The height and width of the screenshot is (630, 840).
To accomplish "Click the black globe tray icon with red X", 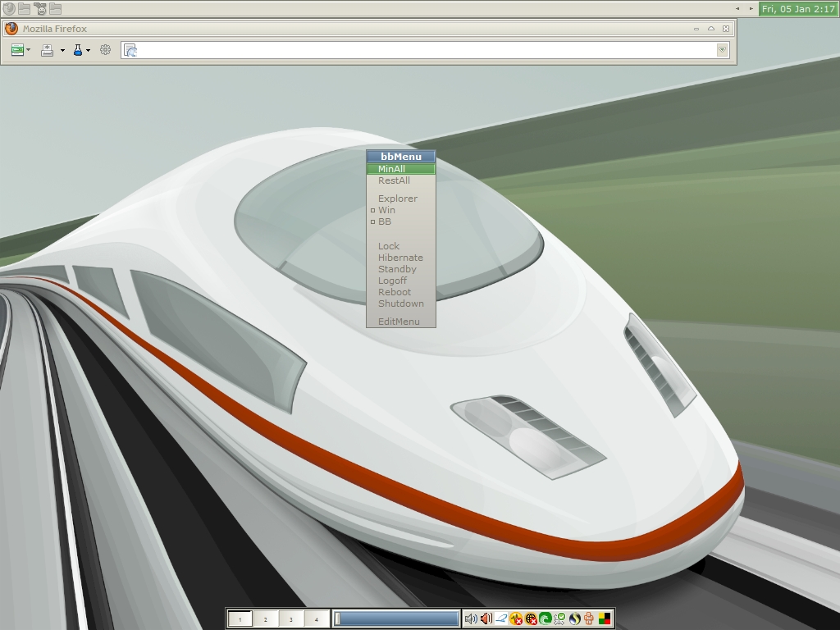I will (x=531, y=619).
